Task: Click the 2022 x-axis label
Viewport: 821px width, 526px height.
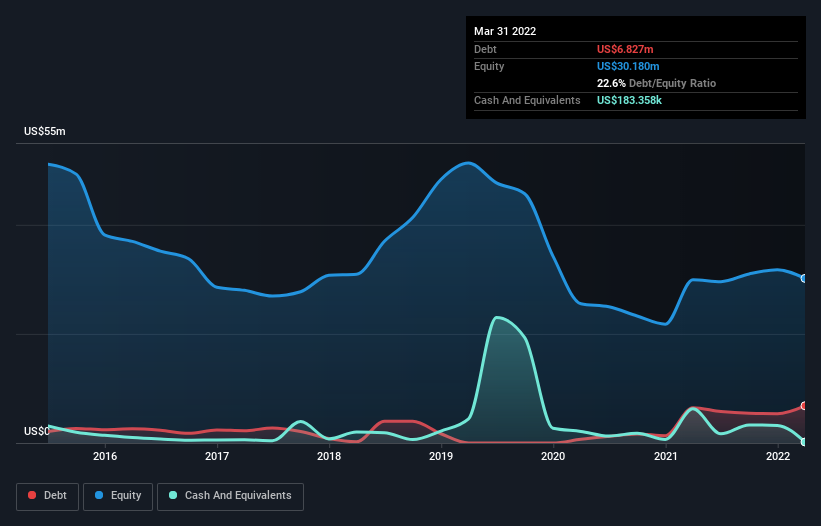Action: pyautogui.click(x=778, y=456)
